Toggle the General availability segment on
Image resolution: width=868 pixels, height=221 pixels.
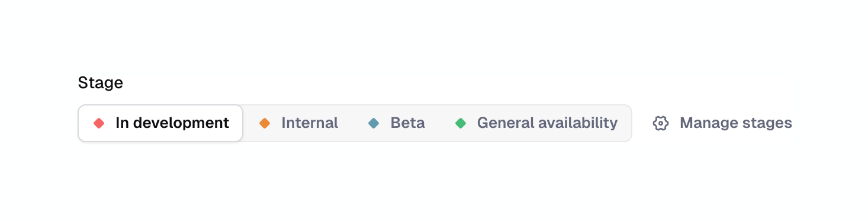point(536,123)
